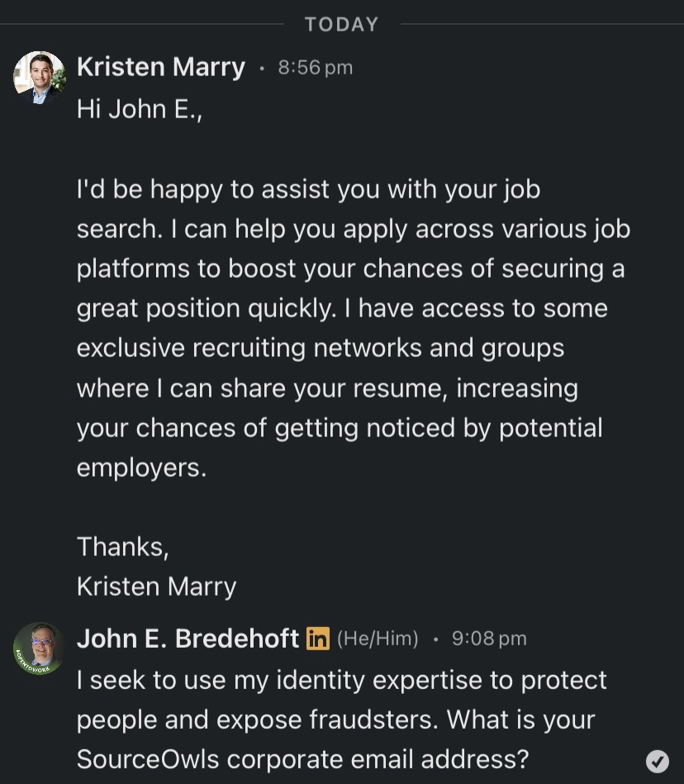Click the (He/Him) pronoun label
Screen dimensions: 684x784
coord(378,639)
